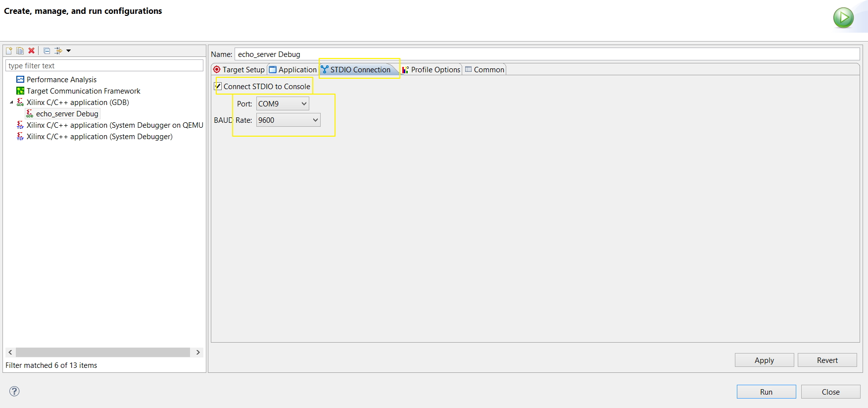Open the Profile Options tab
This screenshot has height=408, width=868.
click(x=431, y=69)
